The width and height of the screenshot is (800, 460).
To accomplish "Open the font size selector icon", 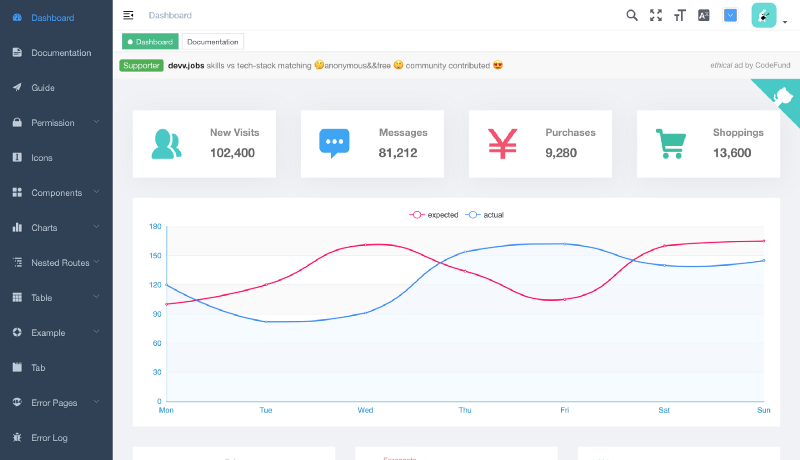I will [x=680, y=15].
